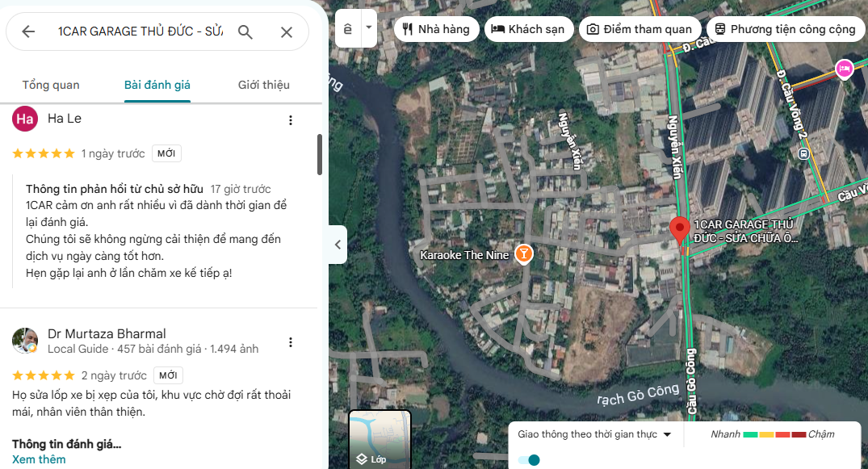Click the 'Local Guide · 457 bài đánh giá' text
868x469 pixels.
coord(124,349)
